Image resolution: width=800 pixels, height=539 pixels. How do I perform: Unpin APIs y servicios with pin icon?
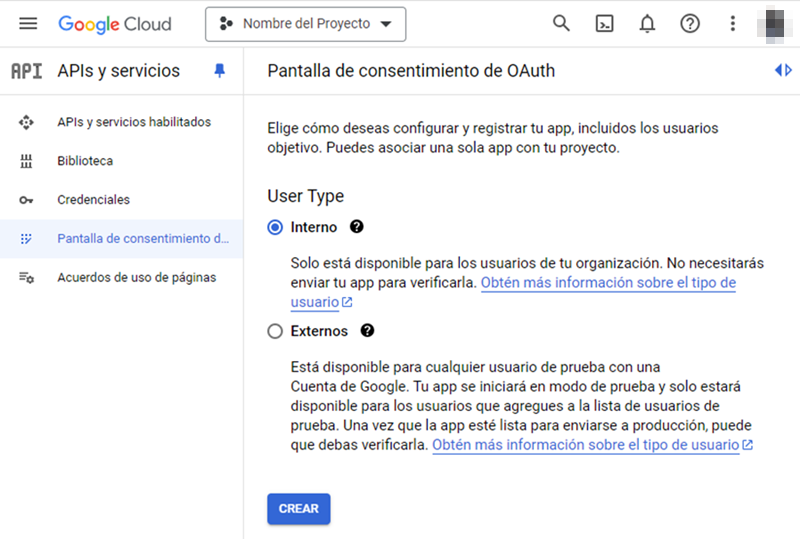coord(219,70)
